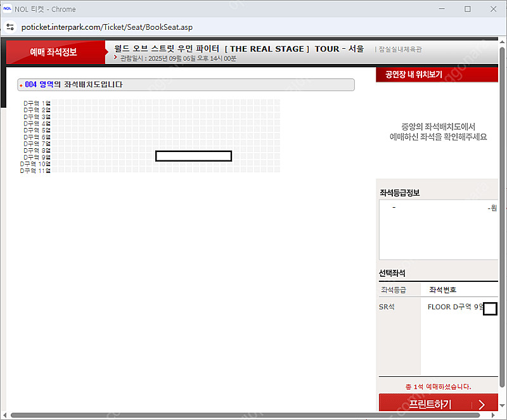The width and height of the screenshot is (507, 420).
Task: Click the D구역 4열 row label
Action: pyautogui.click(x=37, y=124)
